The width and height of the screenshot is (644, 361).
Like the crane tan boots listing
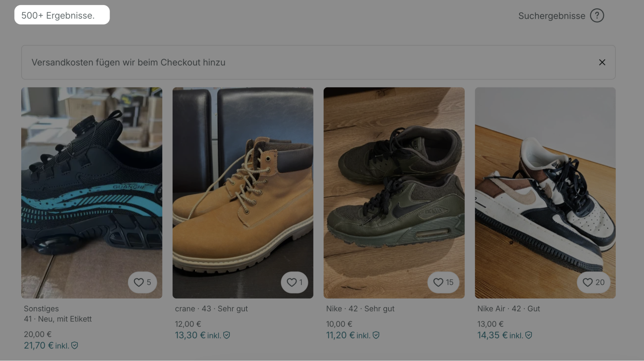click(294, 282)
